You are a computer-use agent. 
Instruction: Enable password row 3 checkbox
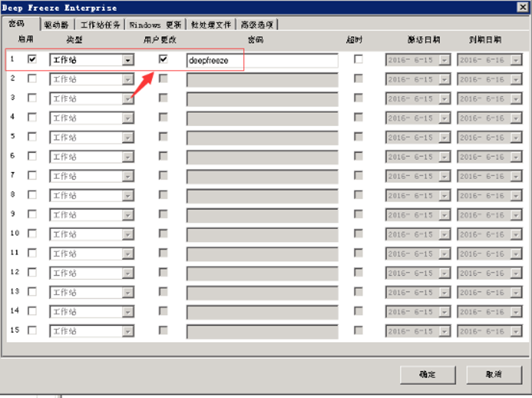(x=32, y=98)
